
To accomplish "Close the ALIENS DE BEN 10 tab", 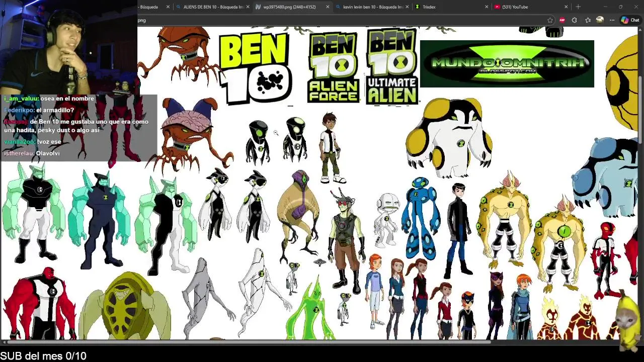I will point(248,7).
